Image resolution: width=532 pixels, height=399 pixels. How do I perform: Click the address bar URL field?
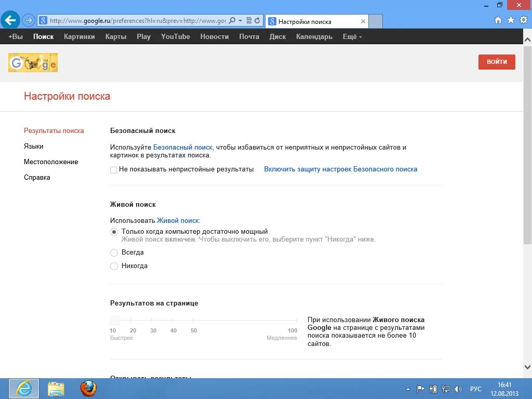pyautogui.click(x=138, y=20)
